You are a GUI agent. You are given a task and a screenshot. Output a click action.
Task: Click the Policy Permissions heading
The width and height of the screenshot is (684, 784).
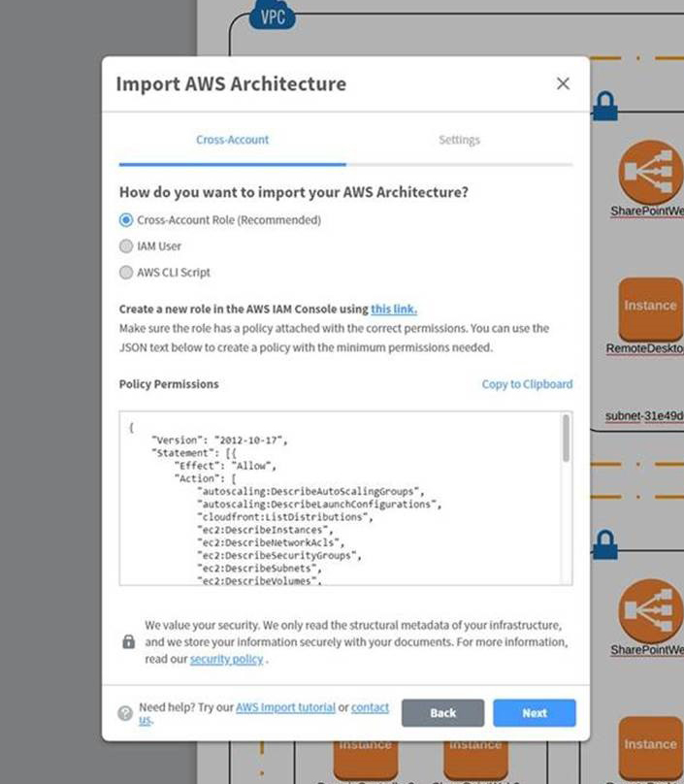[169, 384]
